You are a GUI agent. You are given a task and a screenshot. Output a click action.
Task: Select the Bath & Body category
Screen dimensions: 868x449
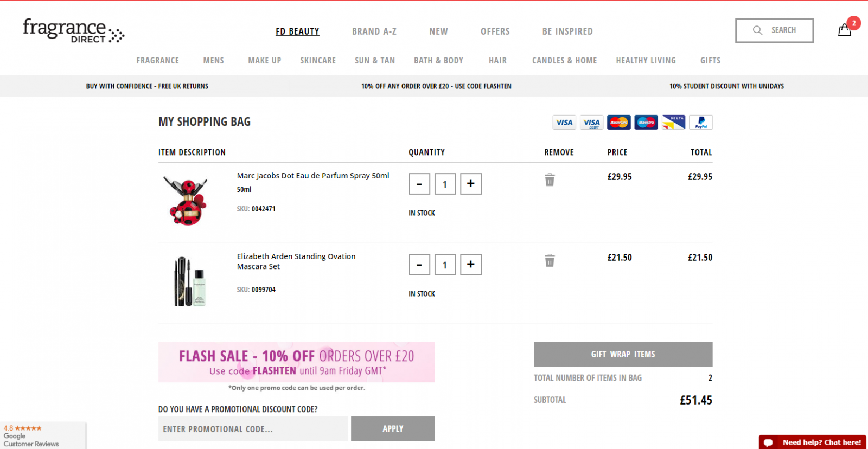click(438, 60)
